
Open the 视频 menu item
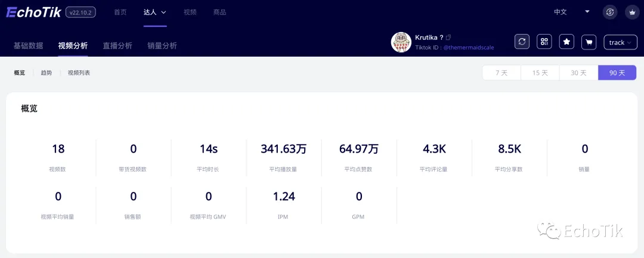click(x=190, y=13)
